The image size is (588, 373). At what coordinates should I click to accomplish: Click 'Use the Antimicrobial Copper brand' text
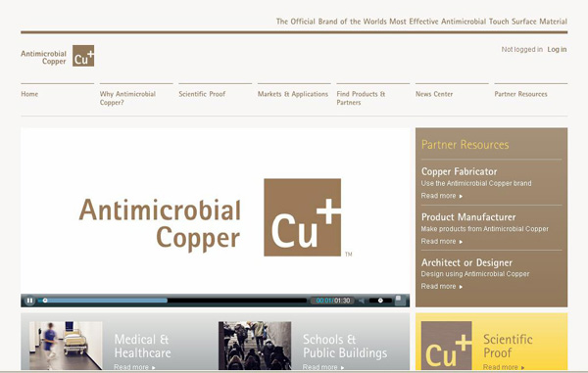pos(476,183)
